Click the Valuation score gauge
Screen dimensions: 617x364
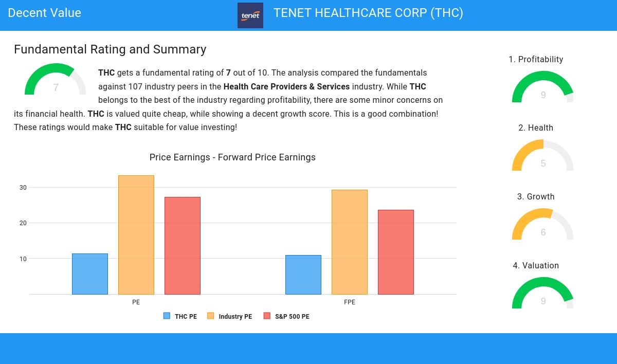[543, 294]
